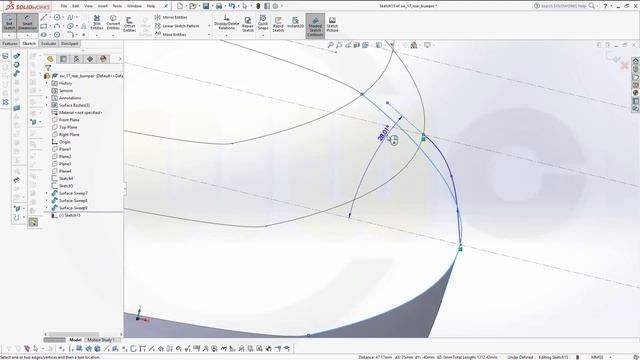Image resolution: width=640 pixels, height=360 pixels.
Task: Expand the History tree node
Action: [47, 83]
